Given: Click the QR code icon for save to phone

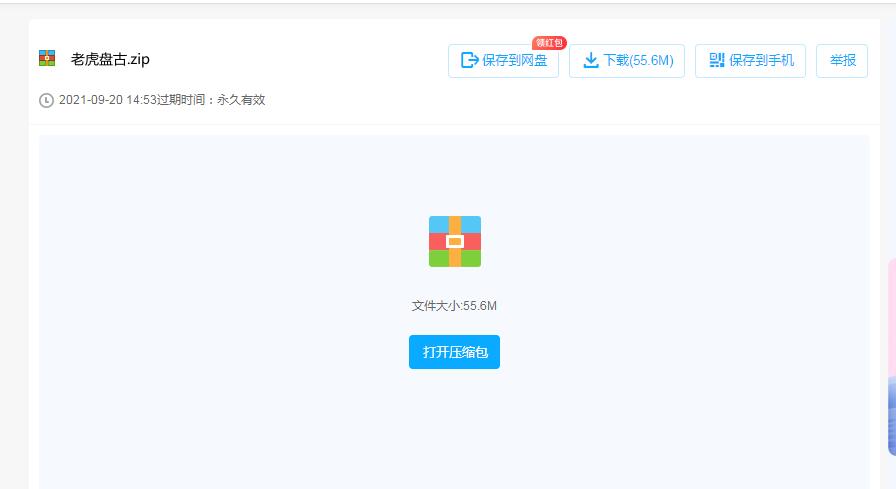Looking at the screenshot, I should click(716, 61).
